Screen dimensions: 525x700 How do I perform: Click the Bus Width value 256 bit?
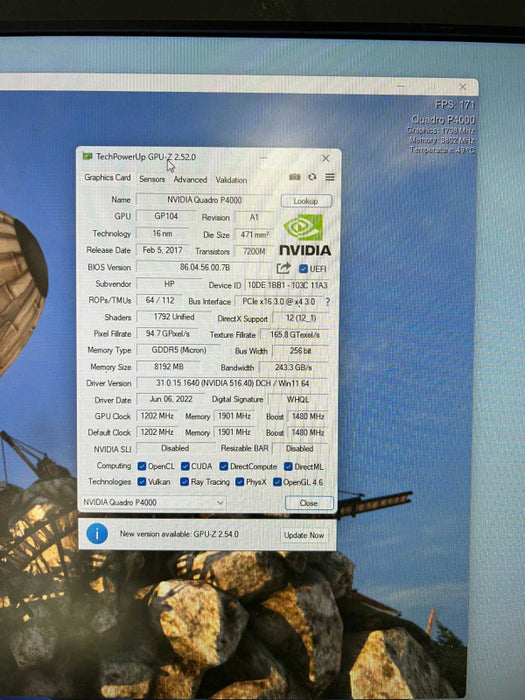(x=300, y=351)
